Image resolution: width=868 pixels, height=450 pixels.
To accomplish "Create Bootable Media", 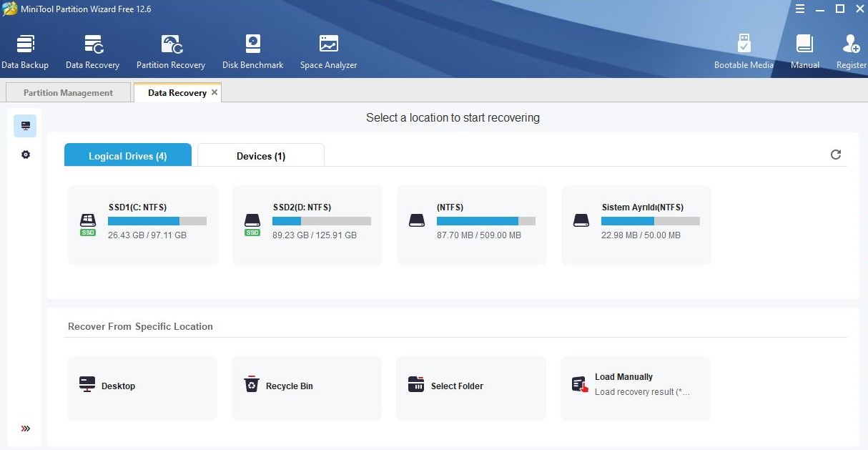I will 744,52.
